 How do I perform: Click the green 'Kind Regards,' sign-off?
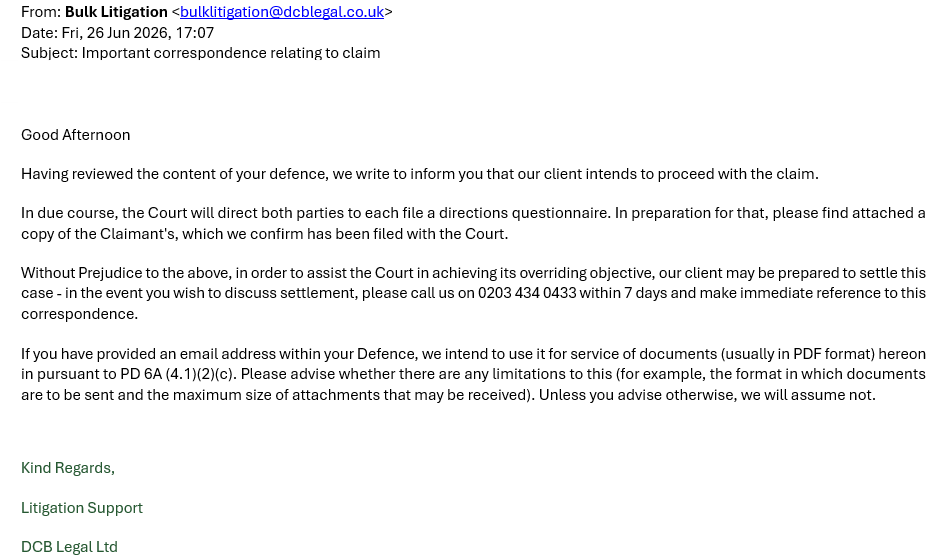(68, 468)
